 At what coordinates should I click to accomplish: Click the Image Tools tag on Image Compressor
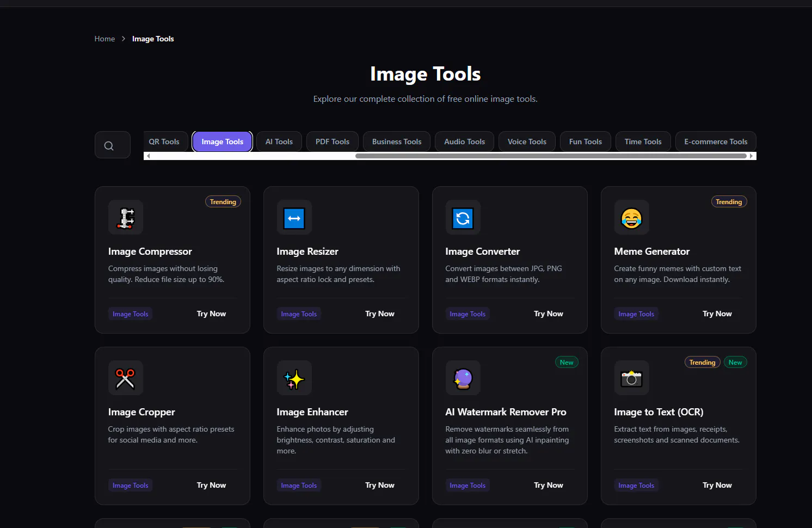point(130,314)
